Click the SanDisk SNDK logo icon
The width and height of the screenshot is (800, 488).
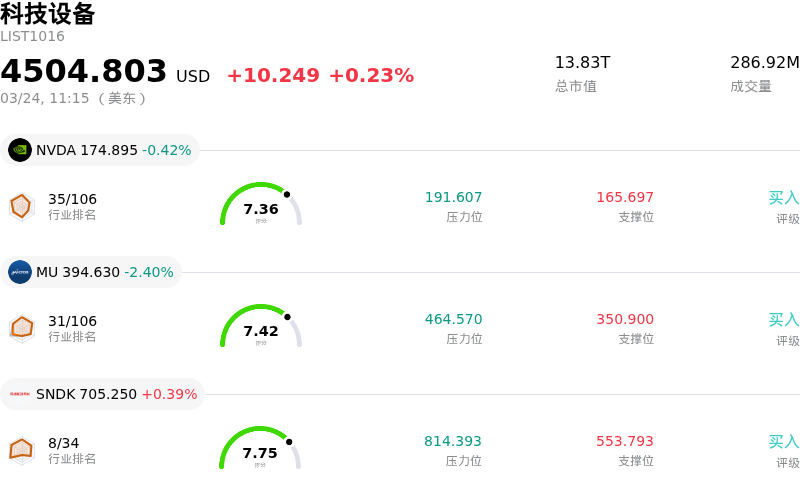[x=20, y=394]
